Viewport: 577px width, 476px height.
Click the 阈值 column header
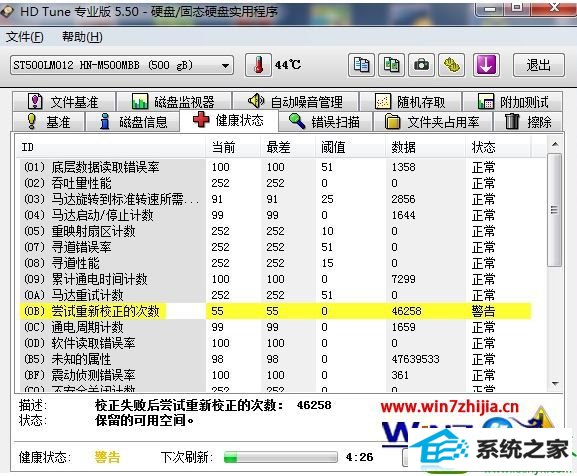pyautogui.click(x=351, y=147)
